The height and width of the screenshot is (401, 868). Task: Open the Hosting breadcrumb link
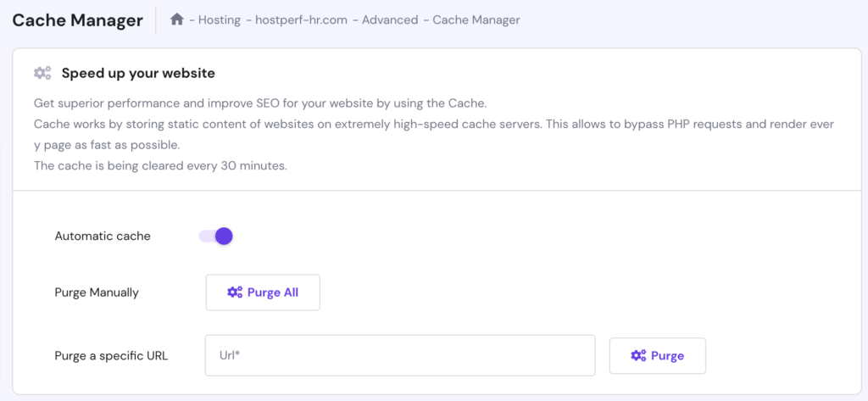[x=220, y=20]
